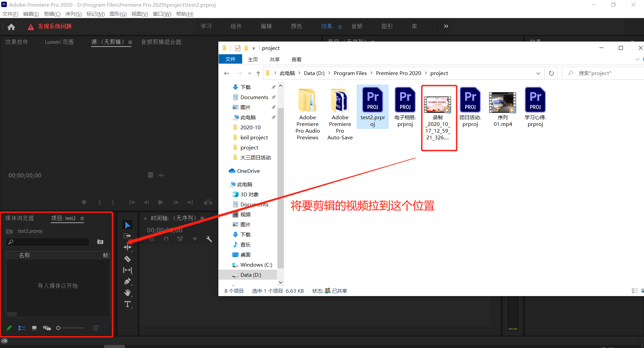Expand the workspace overflow chevron
Screen dimensions: 644x348
click(x=446, y=26)
